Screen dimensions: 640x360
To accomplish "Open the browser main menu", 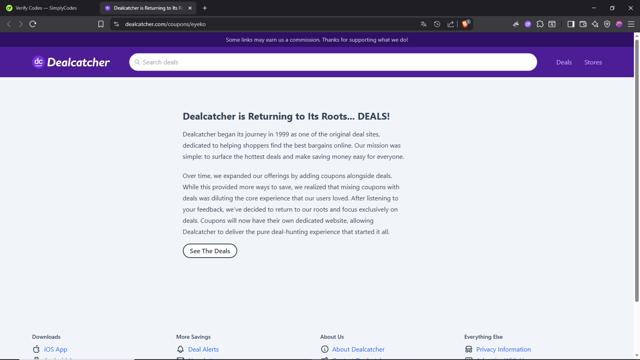I will click(631, 24).
